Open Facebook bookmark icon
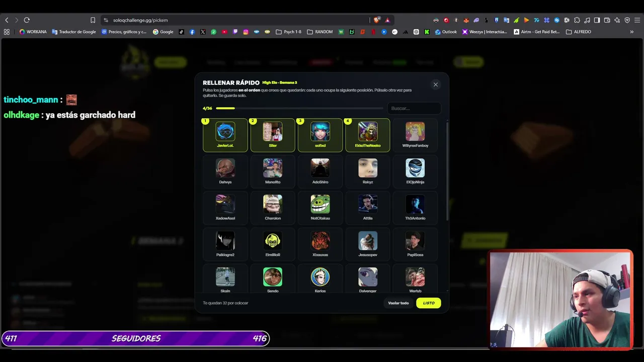Screen dimensions: 644x362 tap(192, 32)
